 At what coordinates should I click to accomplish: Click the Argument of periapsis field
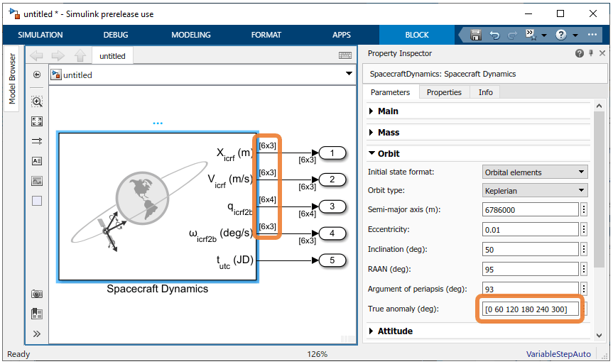click(x=530, y=289)
